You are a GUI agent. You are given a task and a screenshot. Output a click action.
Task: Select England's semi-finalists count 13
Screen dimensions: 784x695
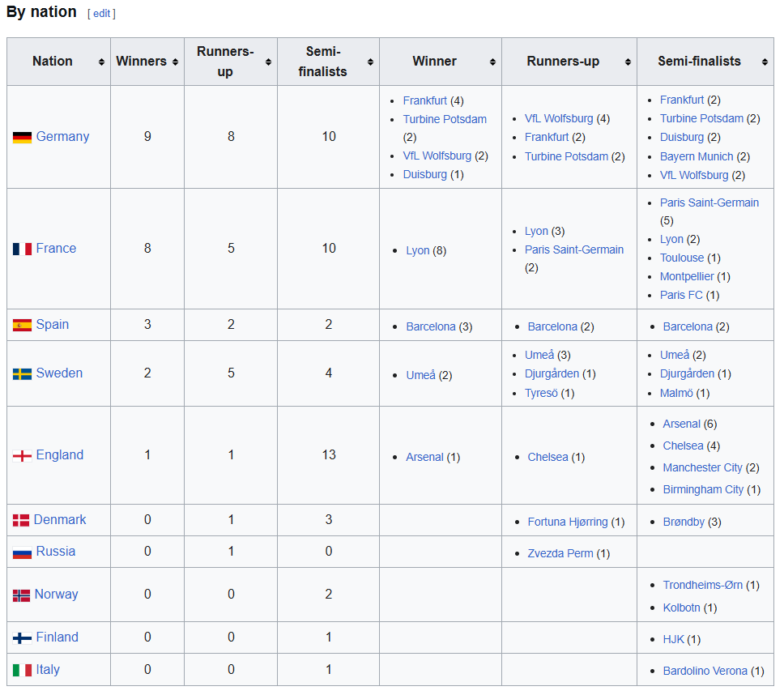(x=329, y=455)
